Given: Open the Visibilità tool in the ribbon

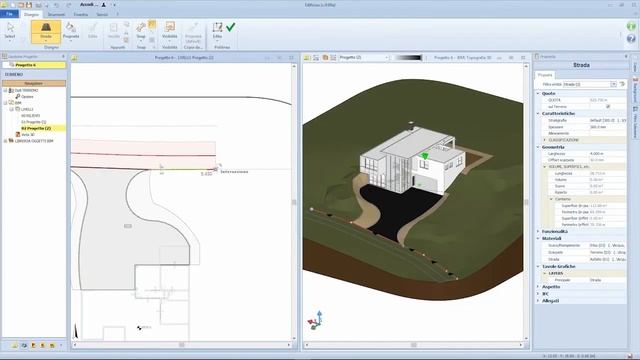Looking at the screenshot, I should (x=169, y=31).
